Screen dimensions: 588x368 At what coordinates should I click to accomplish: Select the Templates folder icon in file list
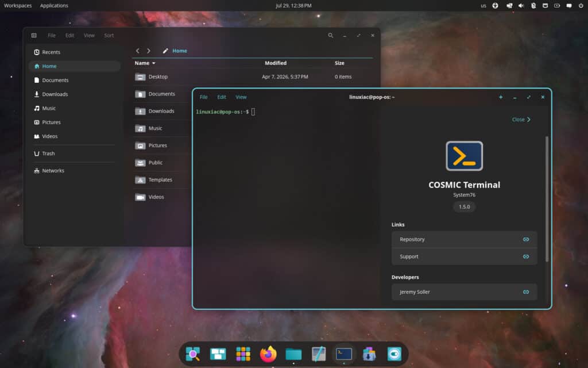coord(140,180)
